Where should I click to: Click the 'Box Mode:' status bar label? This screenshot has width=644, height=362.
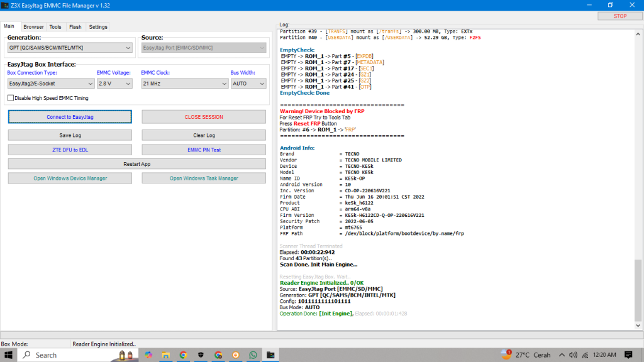point(14,344)
